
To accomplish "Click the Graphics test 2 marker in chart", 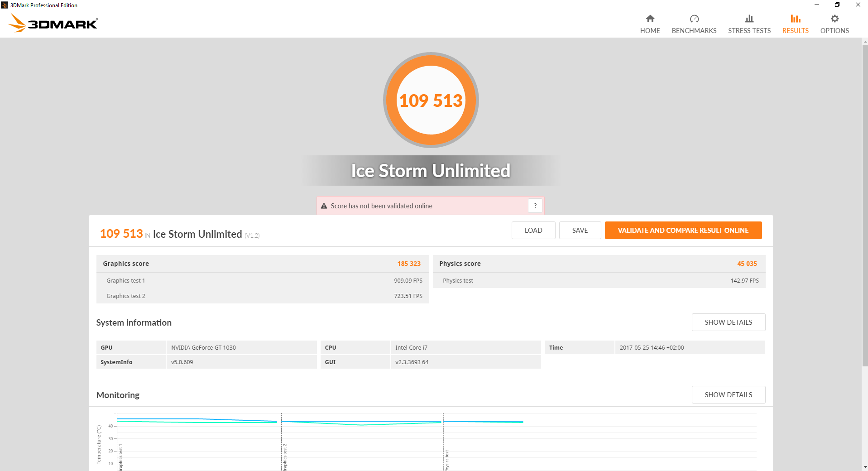I will [x=285, y=457].
